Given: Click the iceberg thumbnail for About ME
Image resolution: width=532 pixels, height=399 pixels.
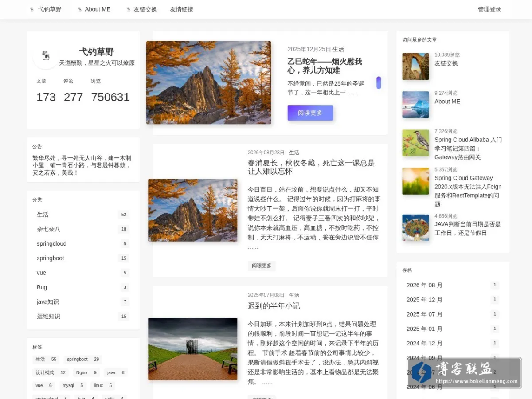Looking at the screenshot, I should click(415, 105).
